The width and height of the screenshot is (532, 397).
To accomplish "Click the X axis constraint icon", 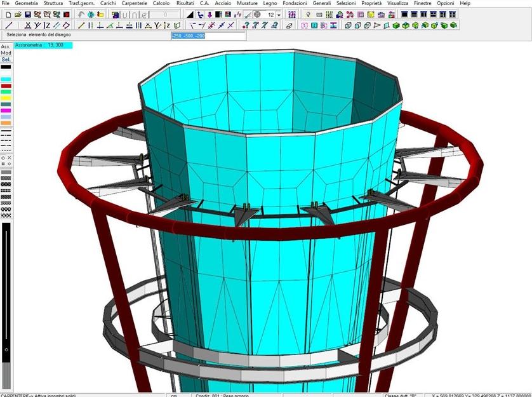I will 28,25.
